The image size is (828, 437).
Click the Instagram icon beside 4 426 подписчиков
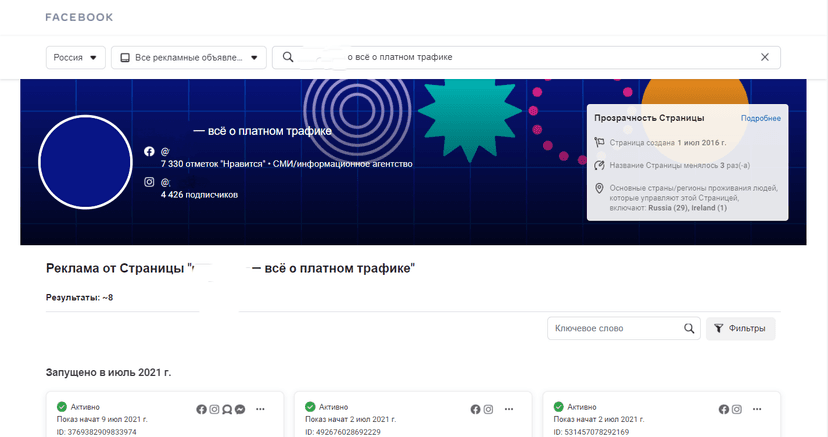(149, 182)
